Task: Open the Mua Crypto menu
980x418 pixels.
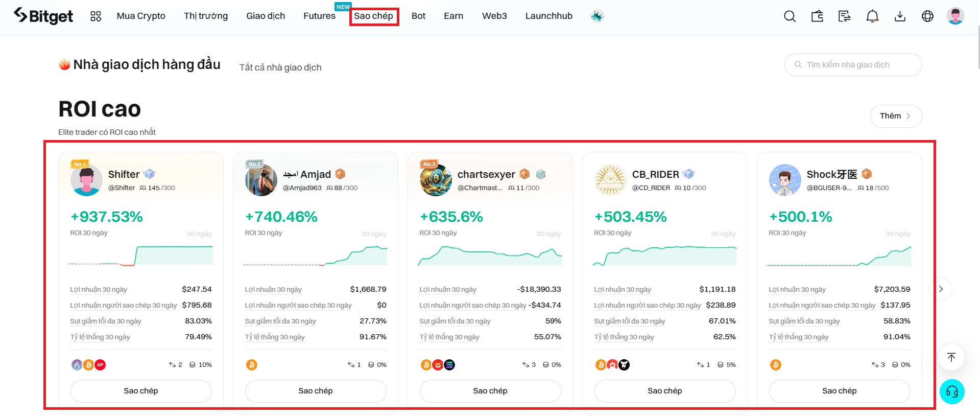Action: click(141, 16)
